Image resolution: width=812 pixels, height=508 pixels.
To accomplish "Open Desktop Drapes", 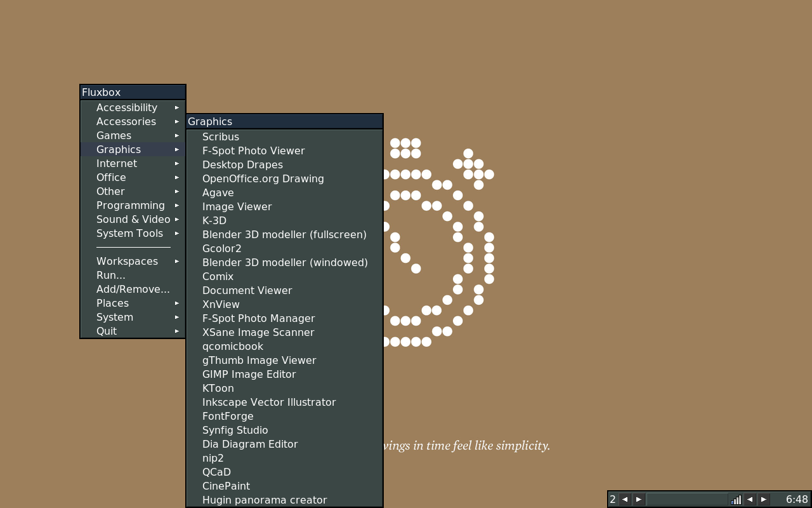I will click(x=284, y=164).
